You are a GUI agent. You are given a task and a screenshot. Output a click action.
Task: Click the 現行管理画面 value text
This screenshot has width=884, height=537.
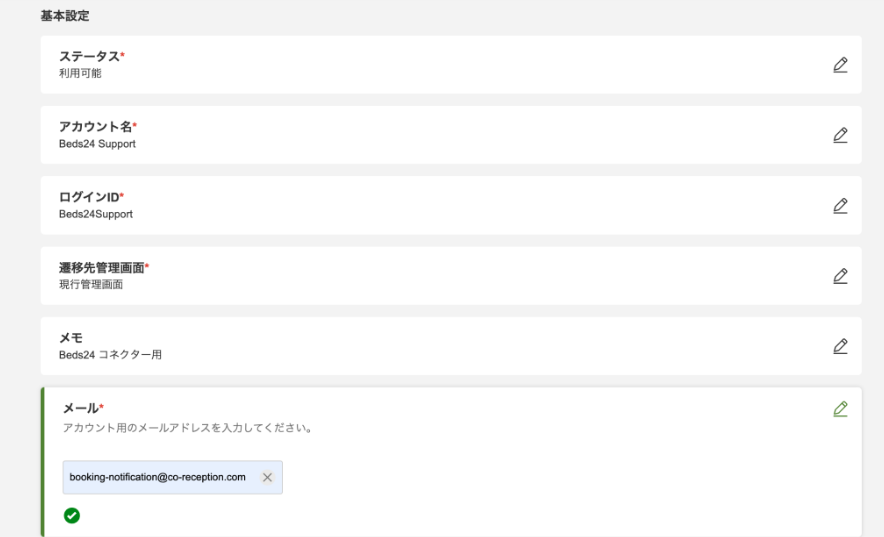click(x=91, y=285)
